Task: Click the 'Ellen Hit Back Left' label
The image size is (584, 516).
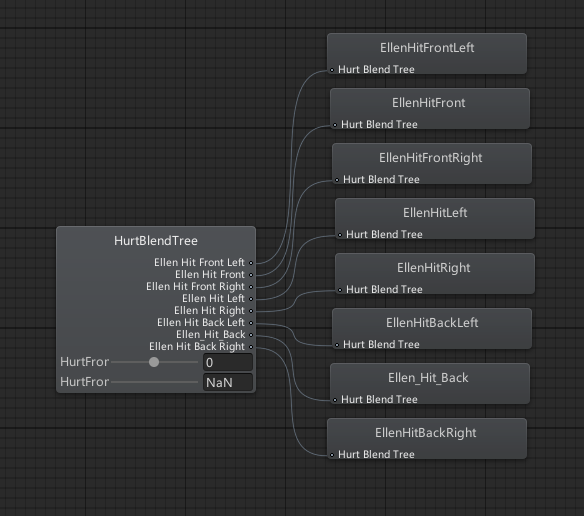Action: pos(201,322)
